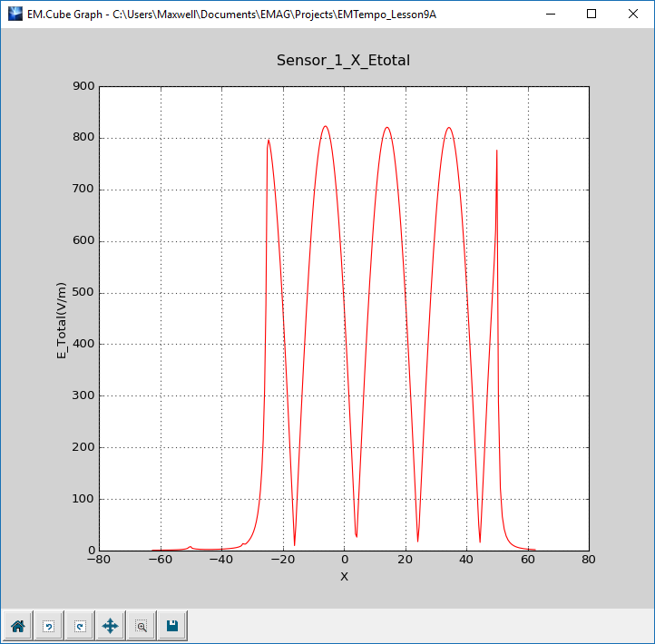
Task: Click the EM.Cube app icon in title bar
Action: (14, 14)
